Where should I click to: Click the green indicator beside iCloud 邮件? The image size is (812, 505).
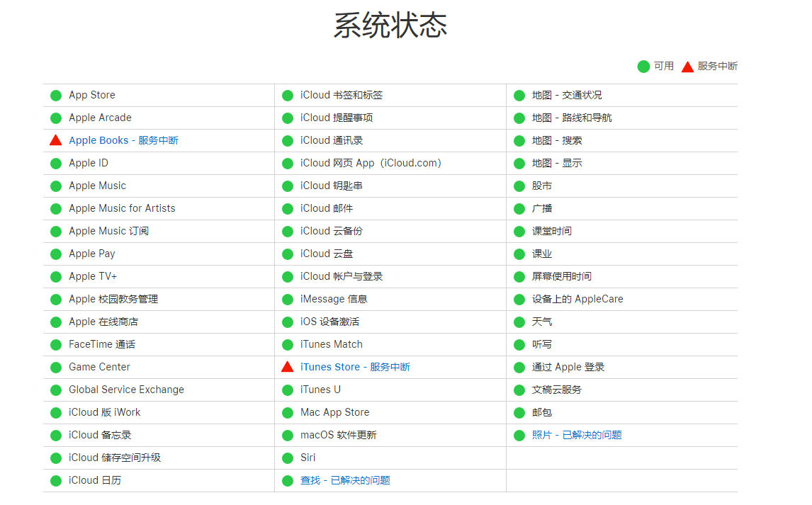[x=288, y=208]
